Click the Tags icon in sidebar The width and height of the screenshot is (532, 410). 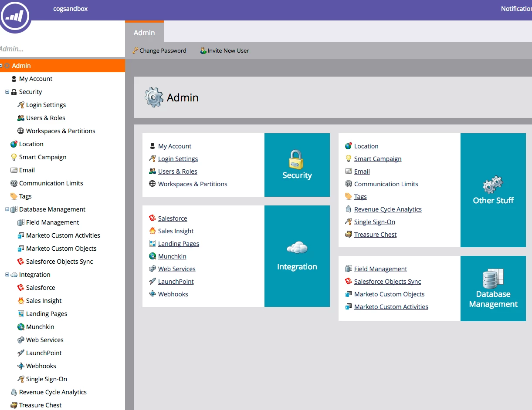pos(14,196)
